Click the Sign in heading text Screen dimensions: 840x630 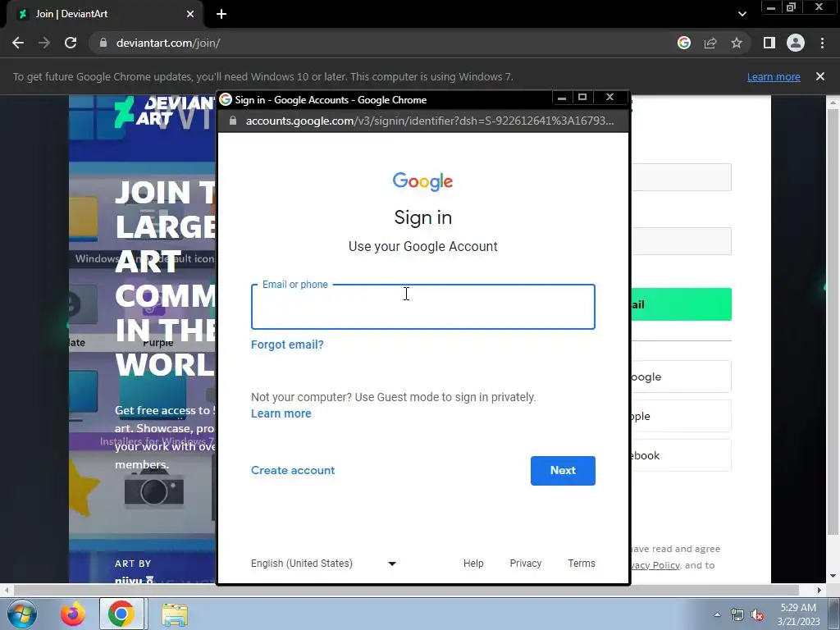423,217
